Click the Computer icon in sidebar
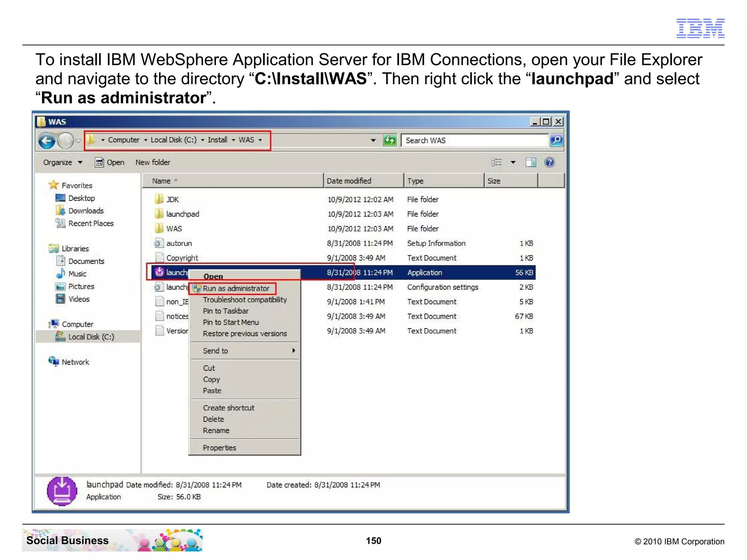 [x=54, y=324]
